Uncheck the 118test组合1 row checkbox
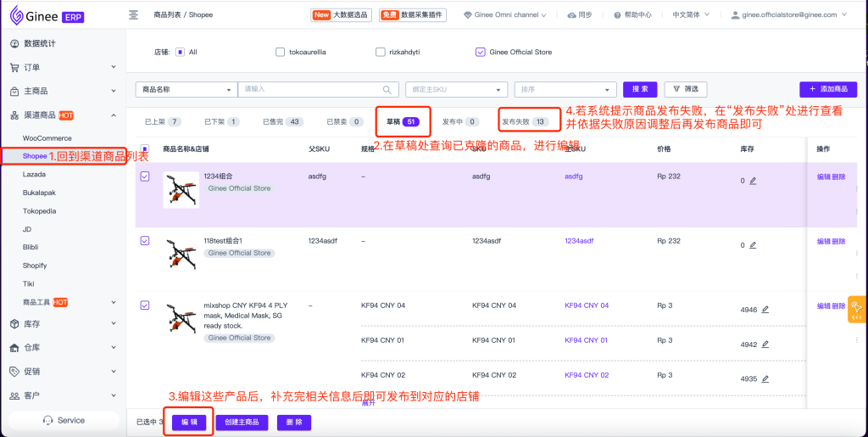The height and width of the screenshot is (437, 868). [145, 240]
